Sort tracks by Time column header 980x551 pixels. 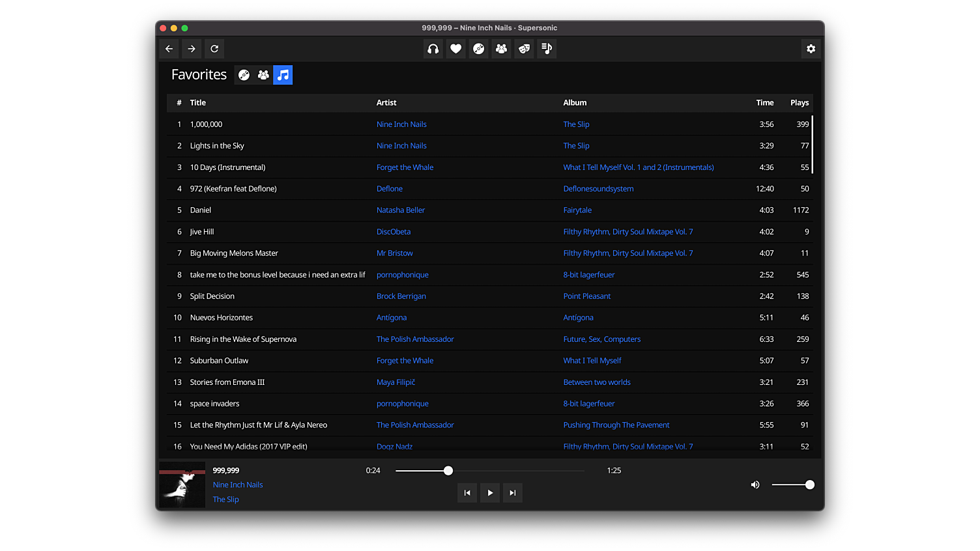765,103
